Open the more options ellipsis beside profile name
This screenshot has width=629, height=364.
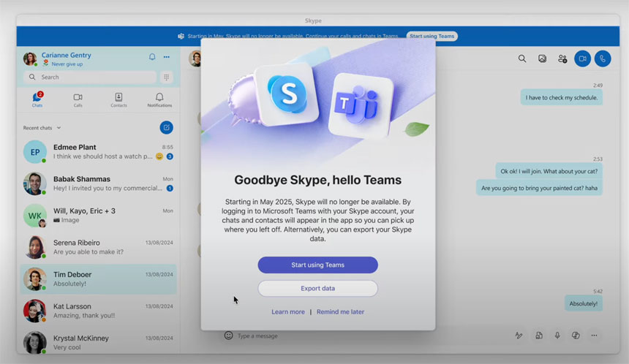pyautogui.click(x=167, y=57)
